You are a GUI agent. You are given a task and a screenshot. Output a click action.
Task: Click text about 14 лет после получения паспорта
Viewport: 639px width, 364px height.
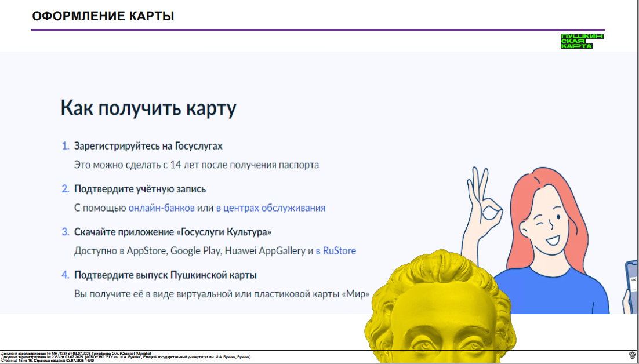[197, 165]
